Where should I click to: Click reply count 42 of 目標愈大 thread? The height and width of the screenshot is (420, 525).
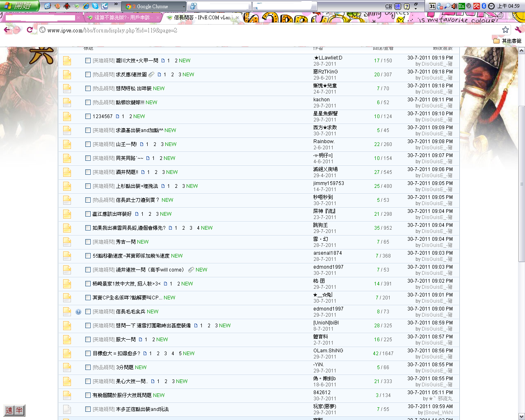pyautogui.click(x=376, y=354)
